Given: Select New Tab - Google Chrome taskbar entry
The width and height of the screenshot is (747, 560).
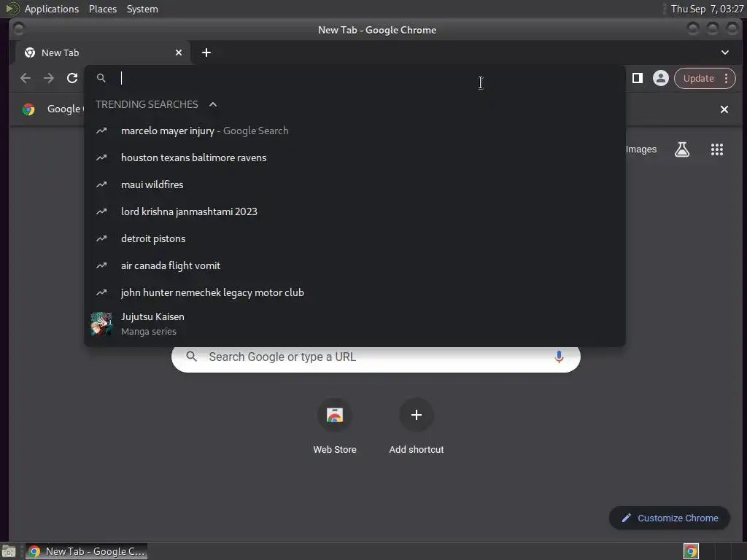Looking at the screenshot, I should click(87, 551).
